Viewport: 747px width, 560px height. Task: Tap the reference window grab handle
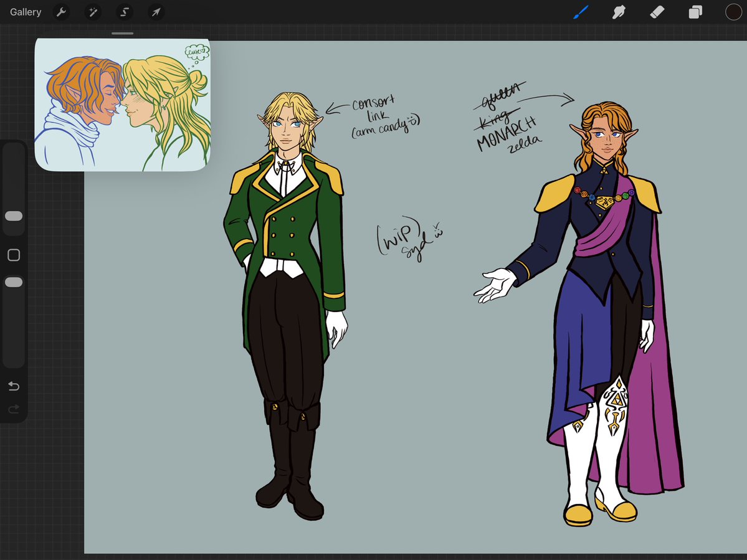pyautogui.click(x=123, y=34)
